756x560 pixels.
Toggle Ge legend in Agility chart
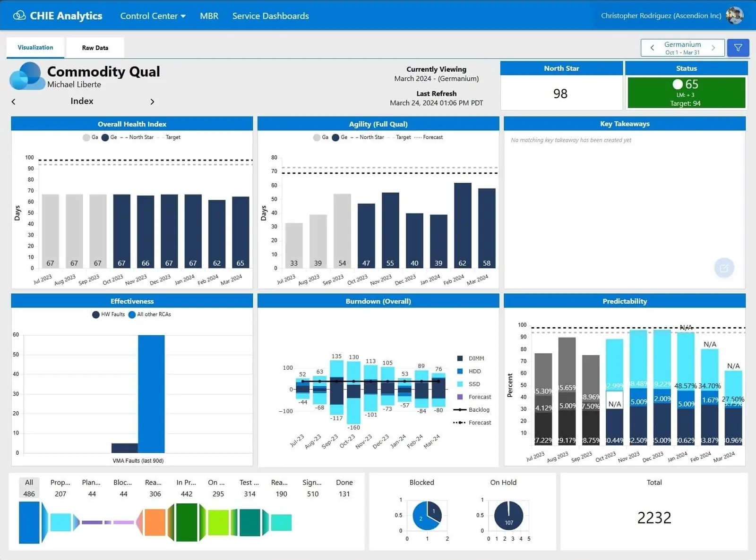point(340,137)
